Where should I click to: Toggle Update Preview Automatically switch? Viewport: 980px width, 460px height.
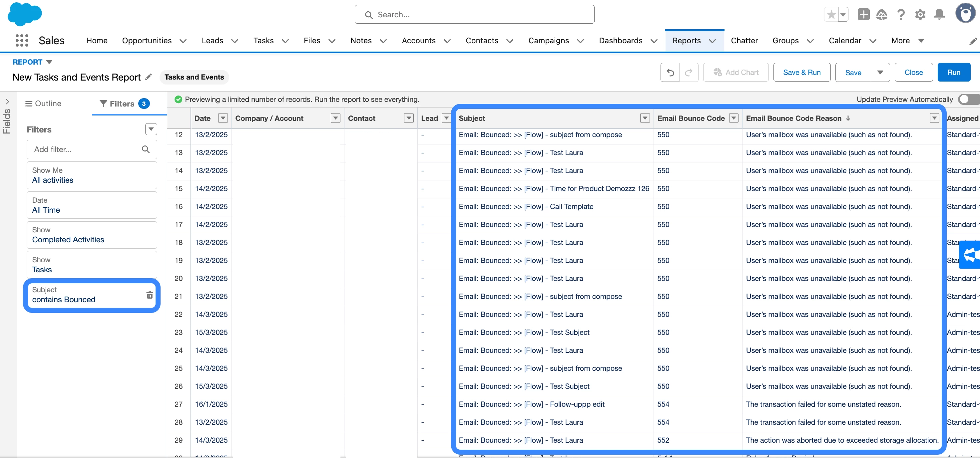point(968,99)
